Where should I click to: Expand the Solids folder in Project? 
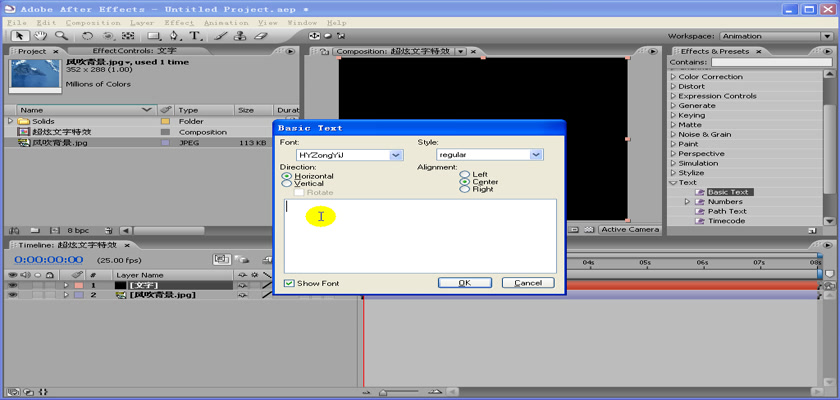(x=10, y=122)
